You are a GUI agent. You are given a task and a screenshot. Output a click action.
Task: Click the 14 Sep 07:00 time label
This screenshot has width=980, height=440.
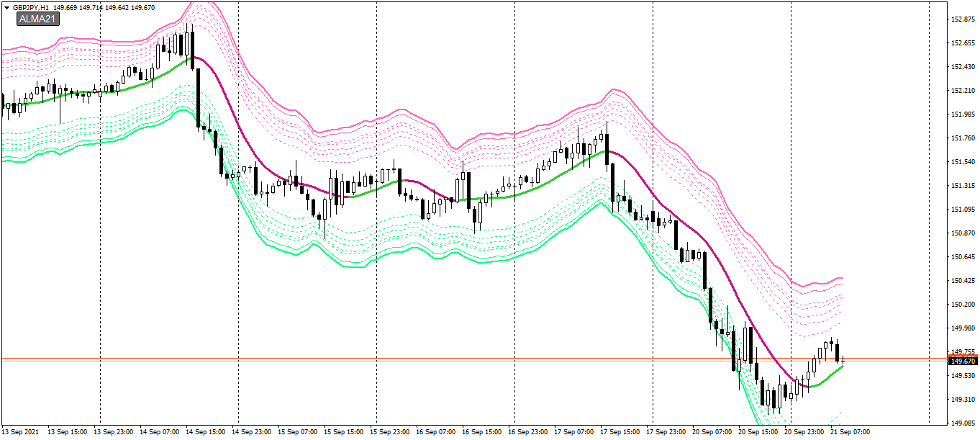[160, 432]
